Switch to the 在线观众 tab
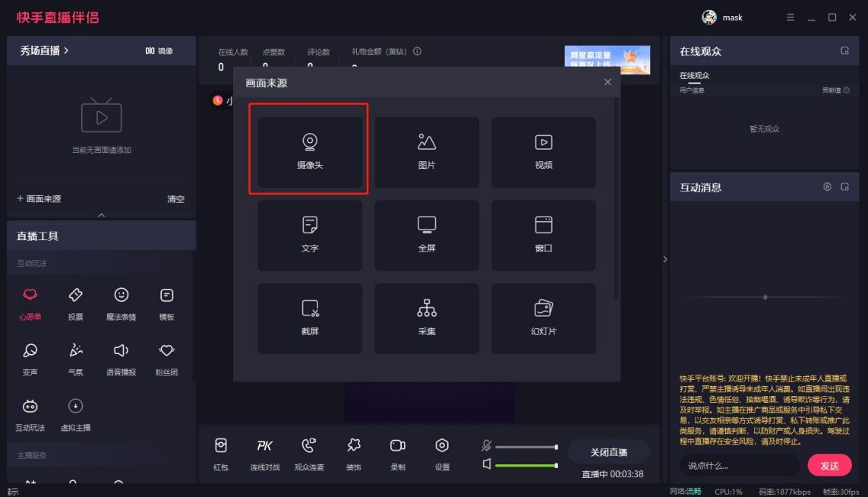Screen dimensions: 868x497 tap(694, 76)
